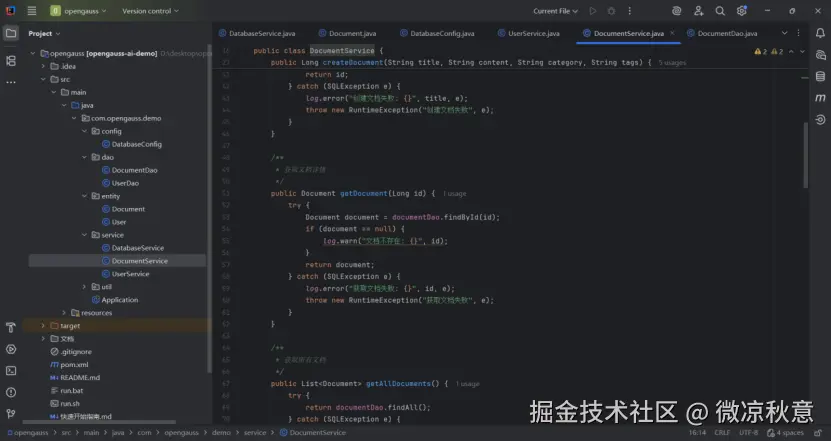Screen dimensions: 831x442
Task: Open the Terminal tool window
Action: (11, 370)
